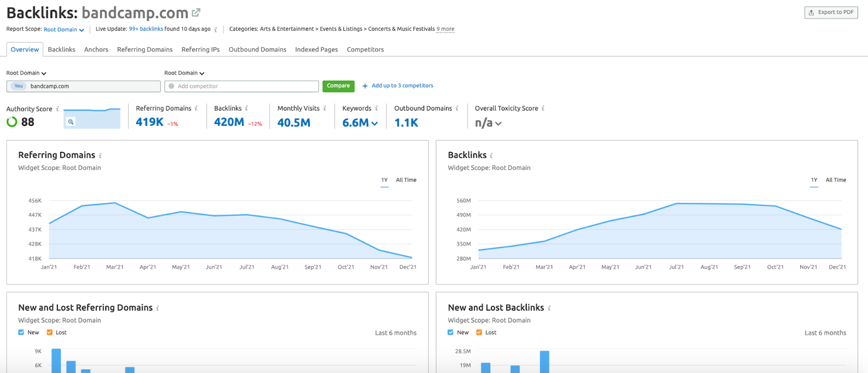Click the -1% change next to Referring Domains

(173, 124)
